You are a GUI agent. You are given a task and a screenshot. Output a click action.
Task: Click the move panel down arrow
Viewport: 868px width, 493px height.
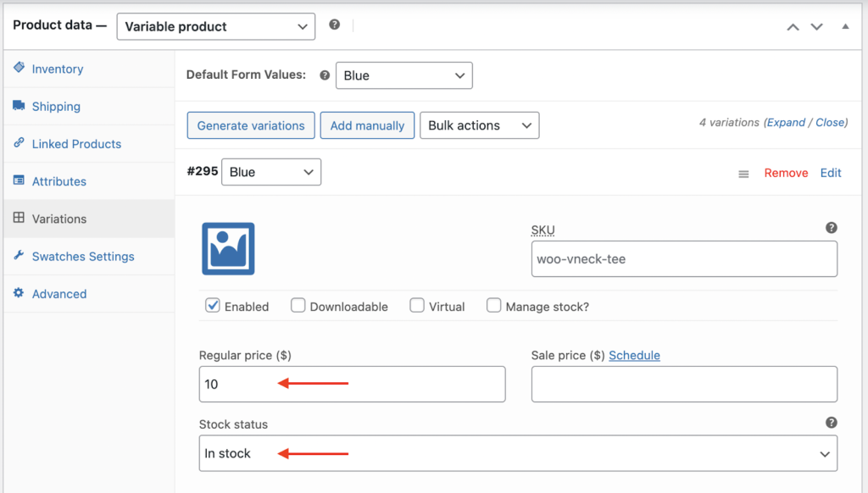click(816, 27)
